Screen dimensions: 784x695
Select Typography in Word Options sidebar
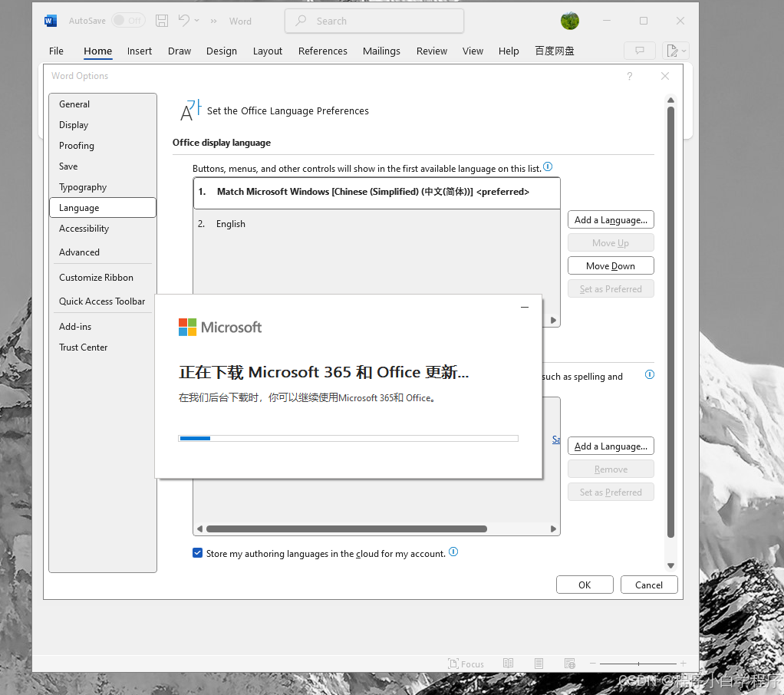103,187
